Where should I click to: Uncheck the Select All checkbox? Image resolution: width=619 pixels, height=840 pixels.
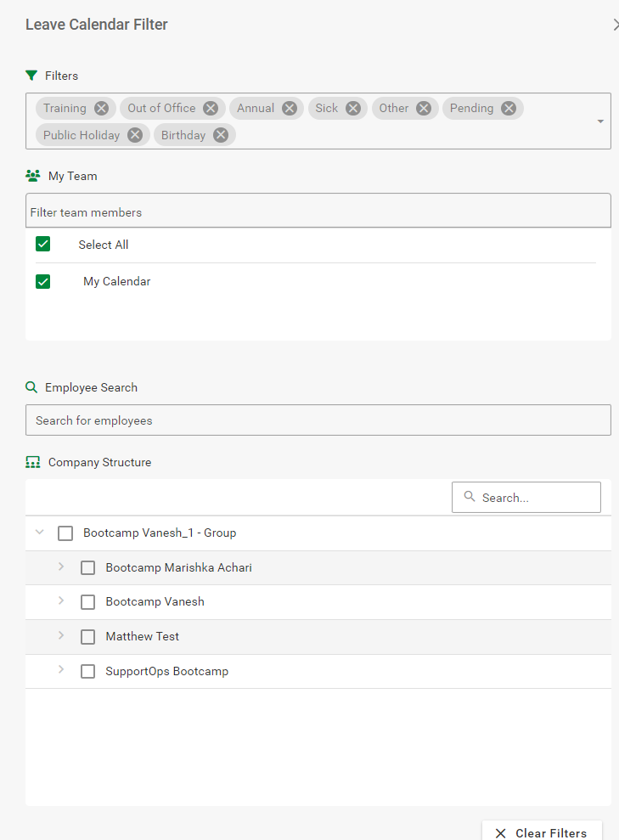(x=43, y=245)
